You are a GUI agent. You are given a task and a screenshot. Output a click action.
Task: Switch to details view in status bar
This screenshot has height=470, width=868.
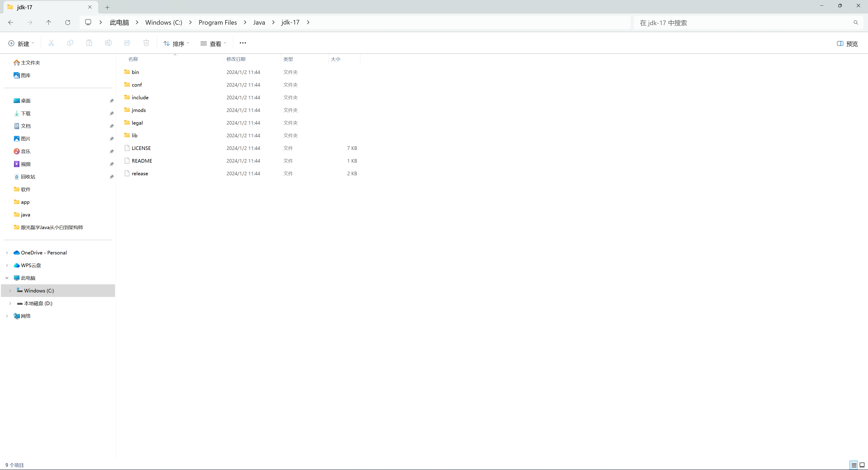tap(854, 465)
